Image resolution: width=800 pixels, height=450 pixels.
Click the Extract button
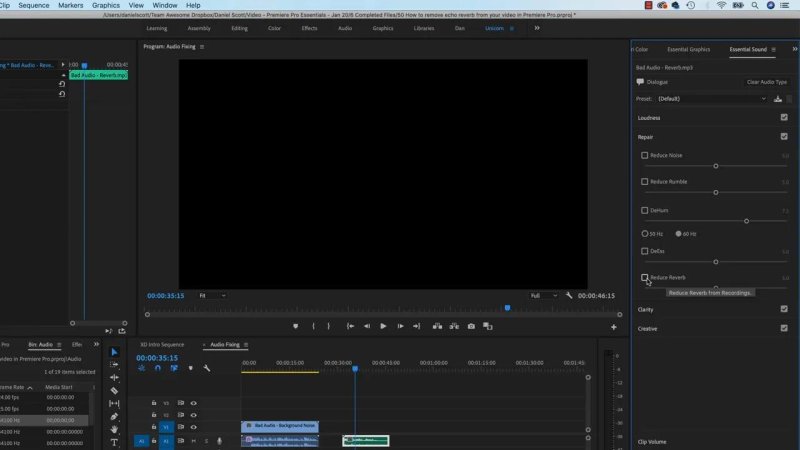coord(454,326)
